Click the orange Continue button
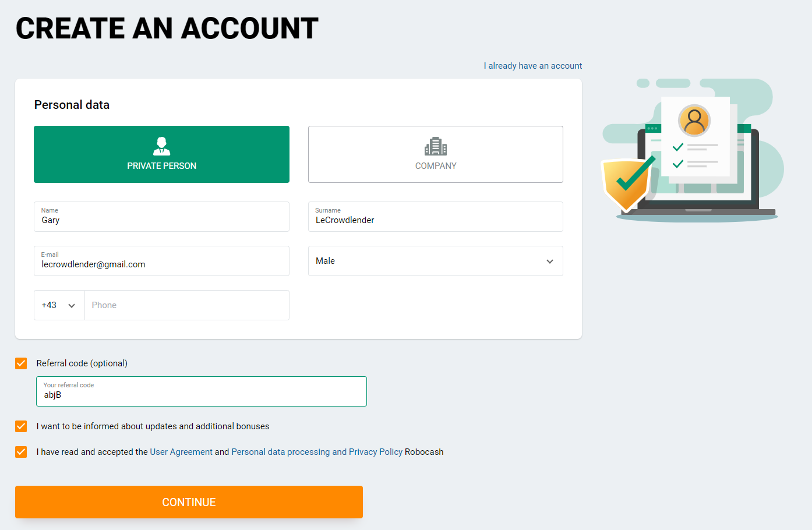Screen dimensions: 812x530 coord(189,502)
